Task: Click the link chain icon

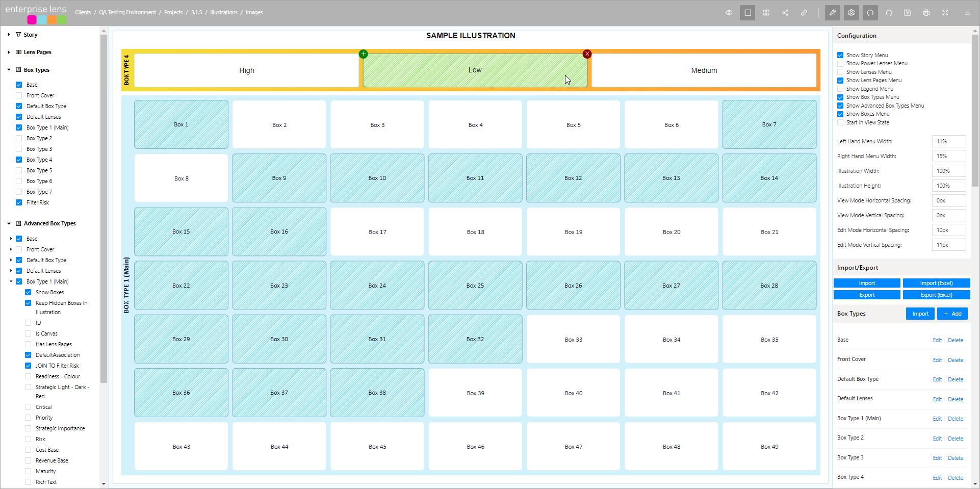Action: point(804,13)
